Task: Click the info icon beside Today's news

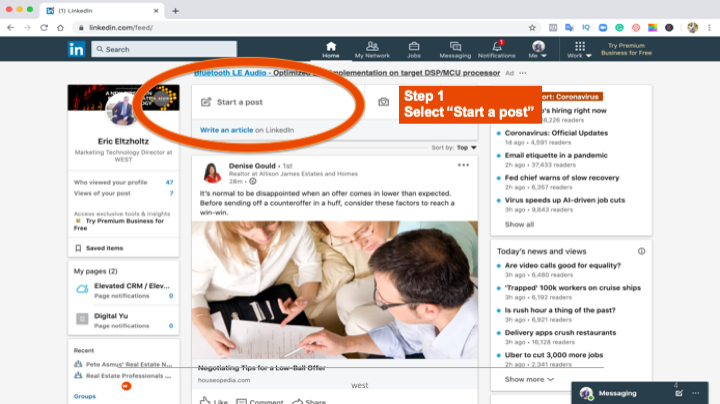Action: pyautogui.click(x=641, y=251)
